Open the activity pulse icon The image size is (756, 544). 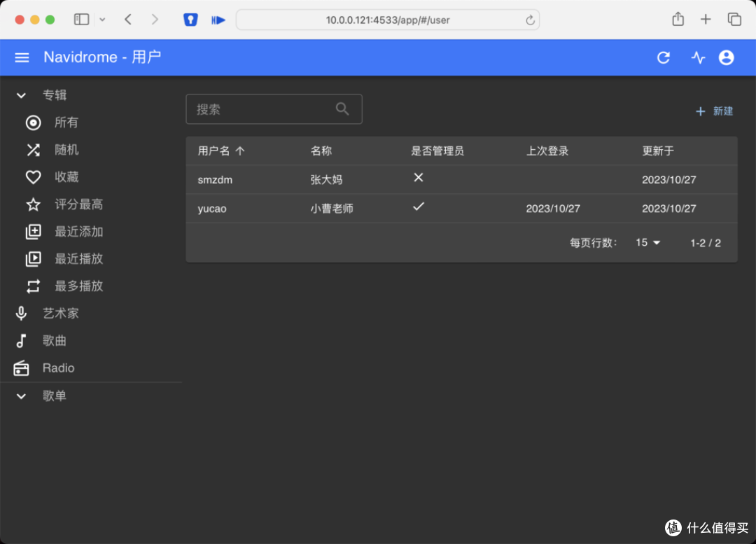coord(698,58)
